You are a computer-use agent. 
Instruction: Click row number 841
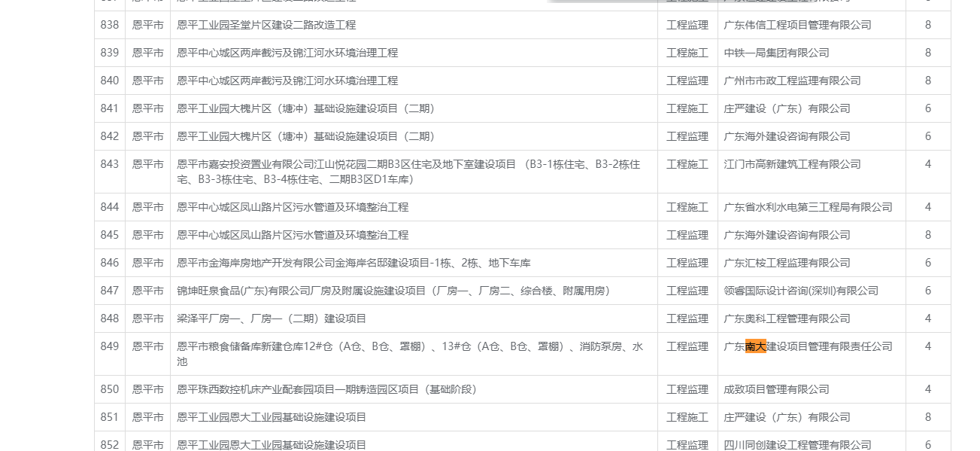click(x=110, y=108)
